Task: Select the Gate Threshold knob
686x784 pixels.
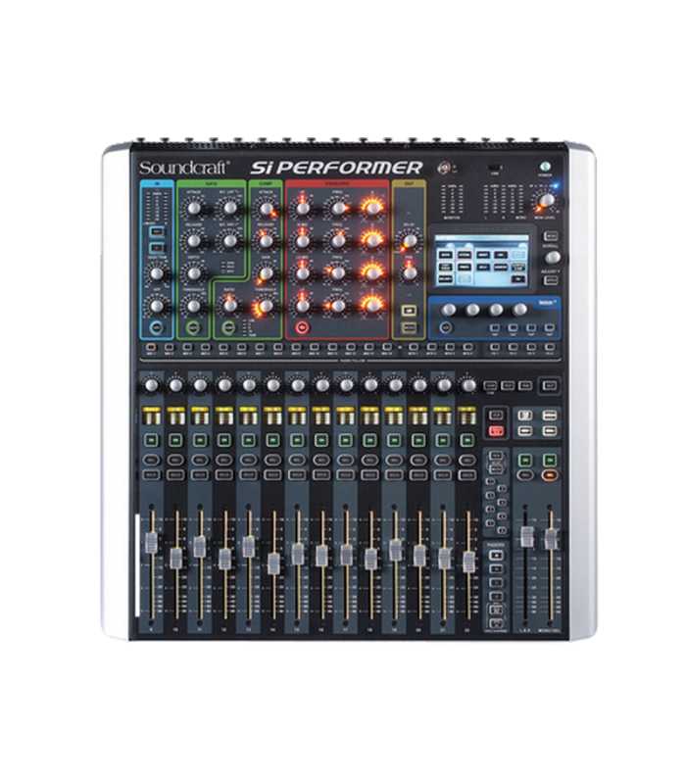Action: pos(193,305)
